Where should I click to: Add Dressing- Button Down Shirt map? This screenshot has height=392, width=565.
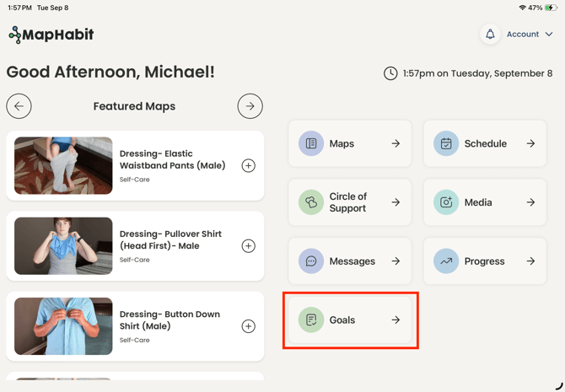(248, 326)
